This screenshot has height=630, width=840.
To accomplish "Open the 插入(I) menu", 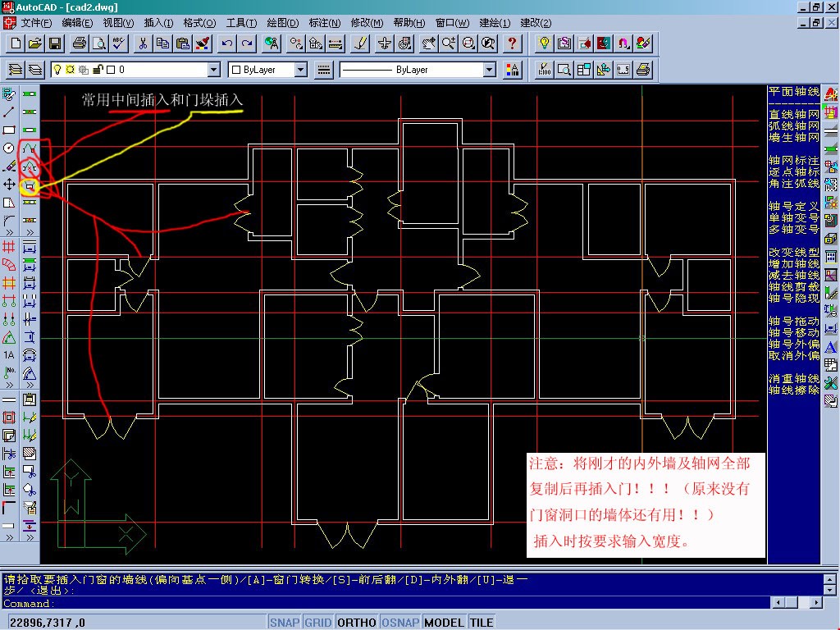I will [x=158, y=23].
